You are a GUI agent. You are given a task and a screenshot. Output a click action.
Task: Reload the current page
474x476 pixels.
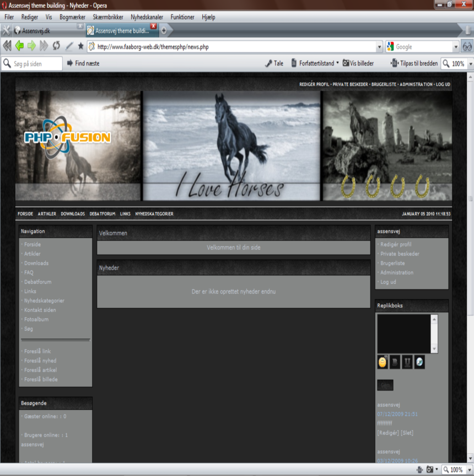[56, 46]
